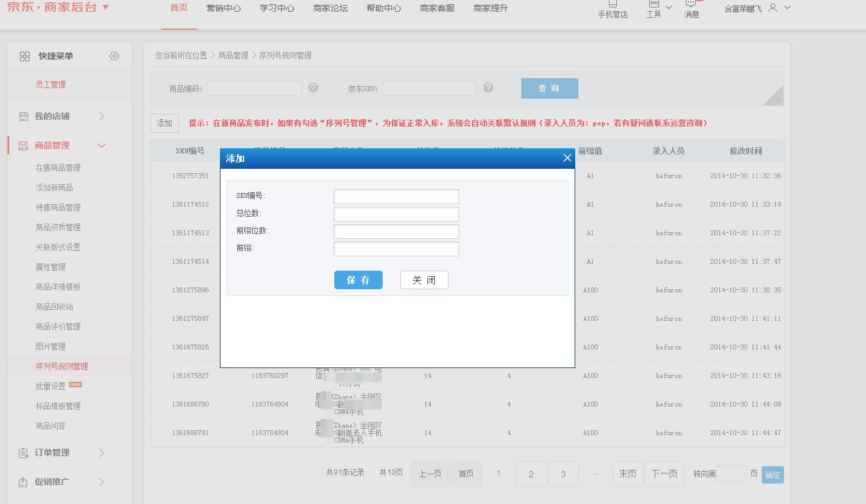Image resolution: width=866 pixels, height=504 pixels.
Task: Click the quick menu settings gear icon
Action: (114, 56)
